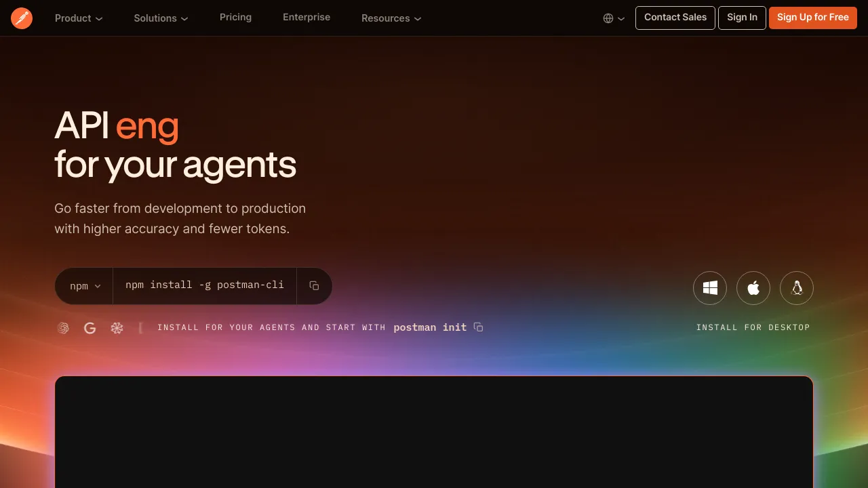Copy the postman init command
This screenshot has width=868, height=488.
478,327
